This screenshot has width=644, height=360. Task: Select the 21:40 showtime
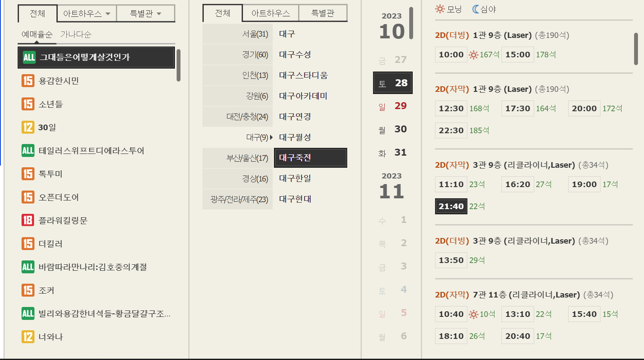click(x=451, y=206)
